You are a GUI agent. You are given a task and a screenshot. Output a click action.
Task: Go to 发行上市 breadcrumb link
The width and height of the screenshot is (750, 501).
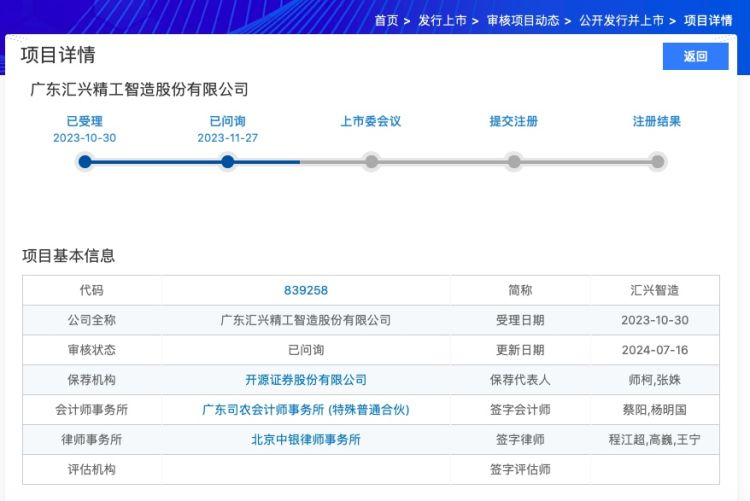click(442, 21)
